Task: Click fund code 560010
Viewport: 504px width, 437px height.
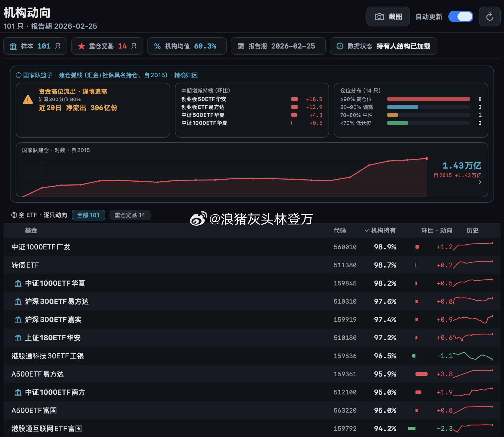Action: [345, 247]
